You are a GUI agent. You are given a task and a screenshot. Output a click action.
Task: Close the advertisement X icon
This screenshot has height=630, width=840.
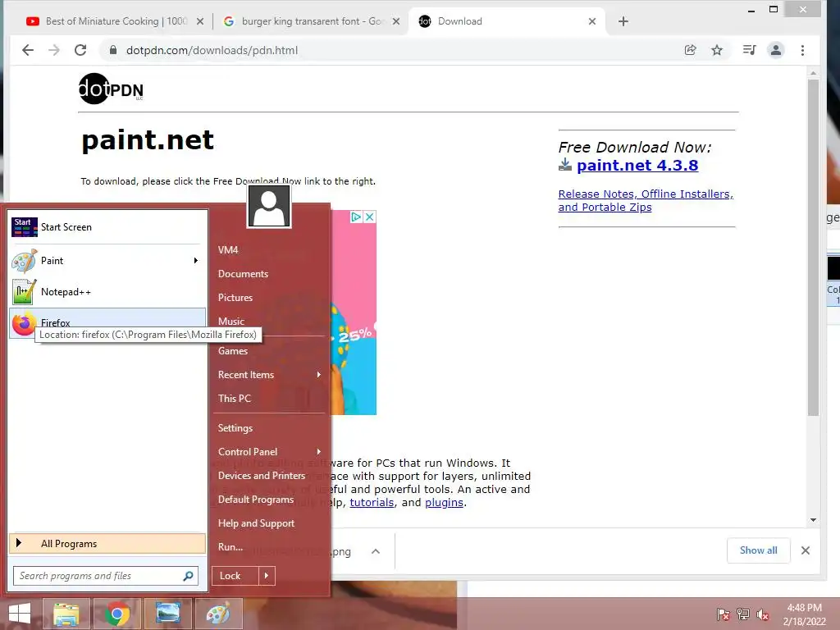[369, 217]
